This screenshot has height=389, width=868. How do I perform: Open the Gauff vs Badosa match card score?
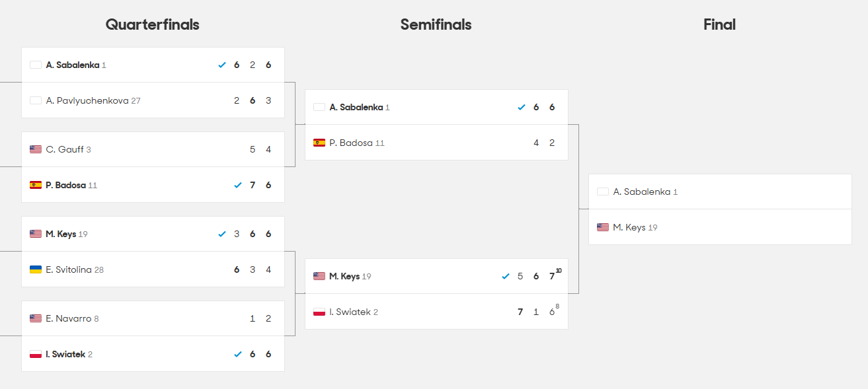click(153, 167)
